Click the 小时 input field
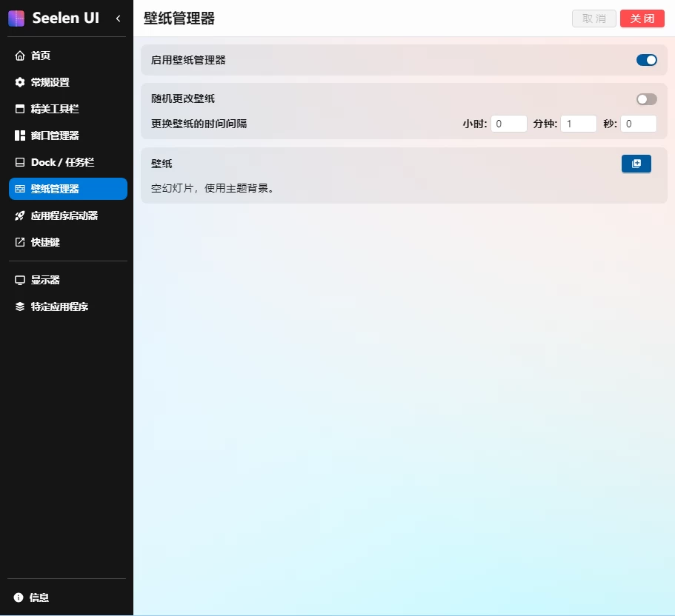675x616 pixels. [508, 124]
